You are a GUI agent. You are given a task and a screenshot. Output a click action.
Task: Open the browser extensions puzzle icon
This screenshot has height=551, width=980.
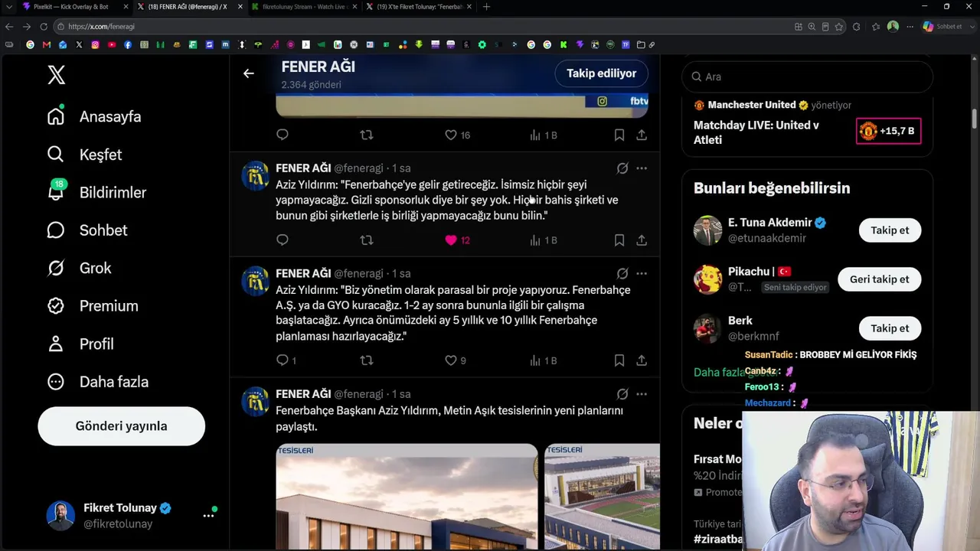click(856, 27)
